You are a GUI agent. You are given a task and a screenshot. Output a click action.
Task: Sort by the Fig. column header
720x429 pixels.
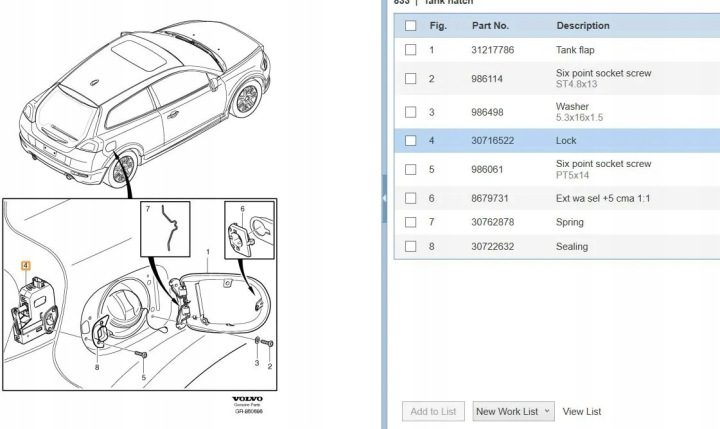(x=438, y=26)
